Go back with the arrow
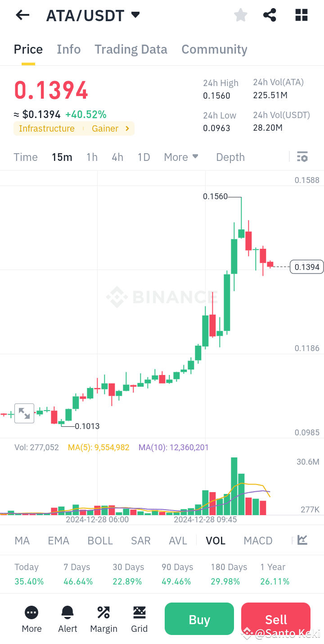324x644 pixels. [x=22, y=15]
